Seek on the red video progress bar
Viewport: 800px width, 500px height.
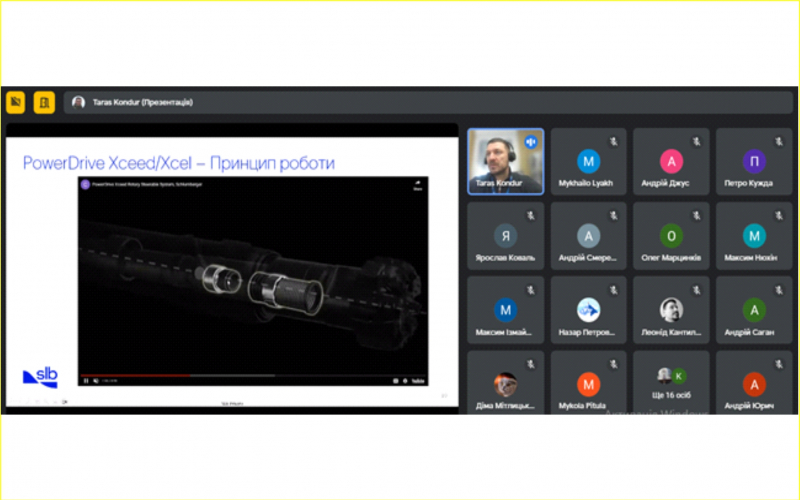[x=135, y=375]
